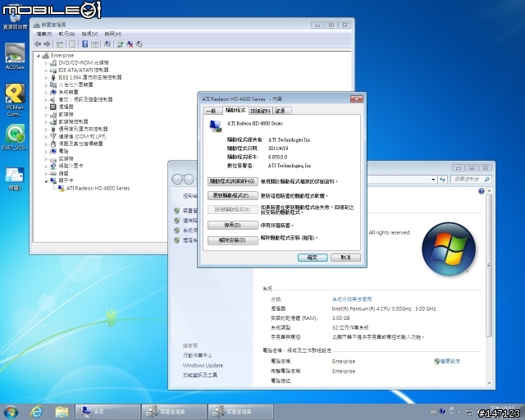Open the PCMan Com... desktop shortcut
The image size is (525, 420).
tap(15, 100)
